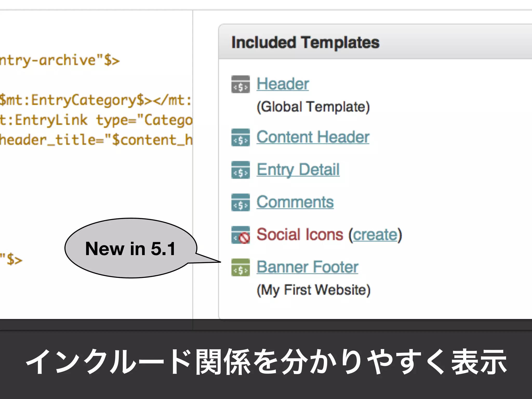Click create link next to Social Icons
This screenshot has width=532, height=399.
375,235
